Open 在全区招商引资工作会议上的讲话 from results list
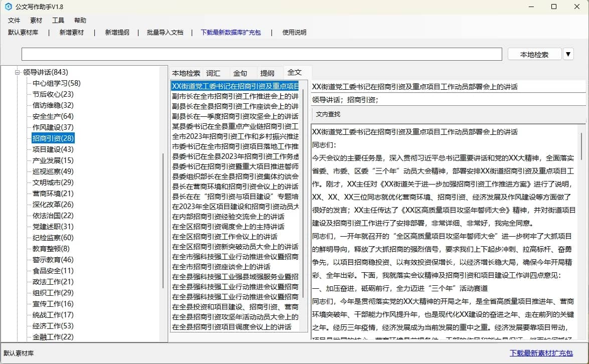This screenshot has height=364, width=589. pyautogui.click(x=225, y=237)
